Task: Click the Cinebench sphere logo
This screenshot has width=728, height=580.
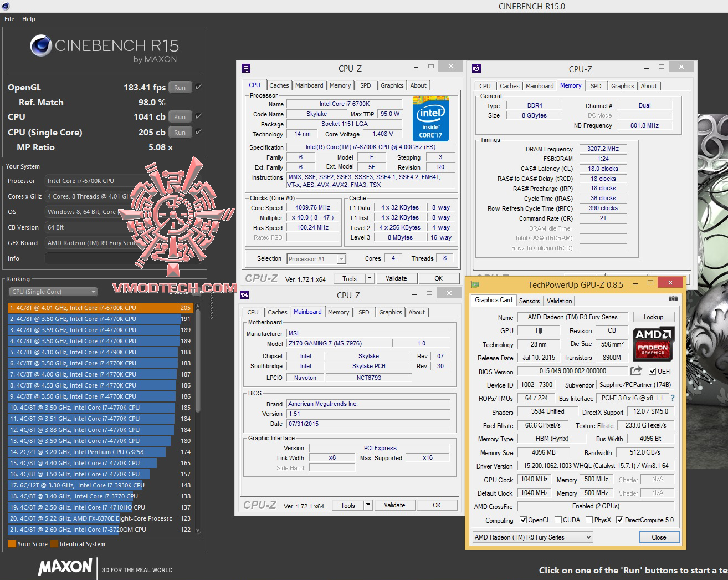Action: (41, 46)
